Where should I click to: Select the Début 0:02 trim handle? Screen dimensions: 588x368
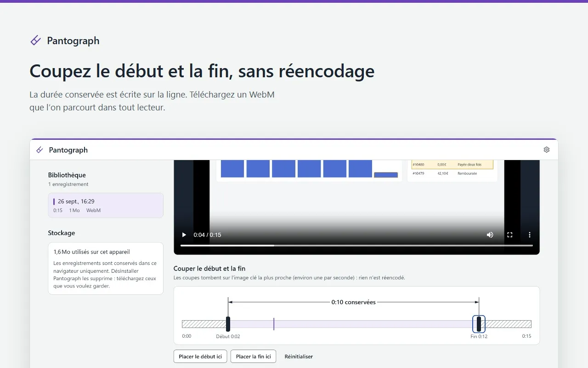pos(228,324)
